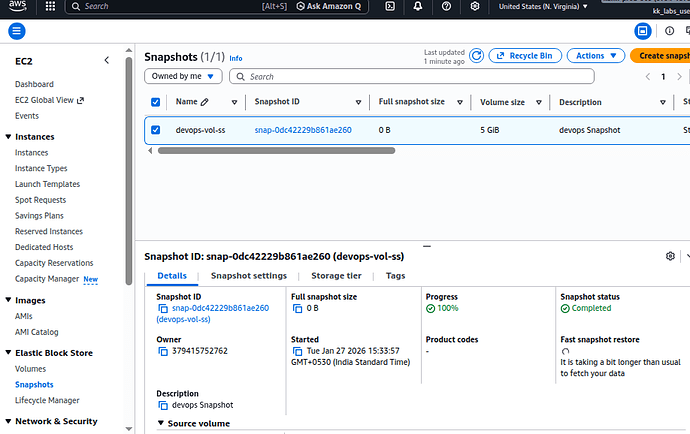Toggle the select-all header checkbox
Viewport: 690px width, 434px height.
click(x=155, y=102)
